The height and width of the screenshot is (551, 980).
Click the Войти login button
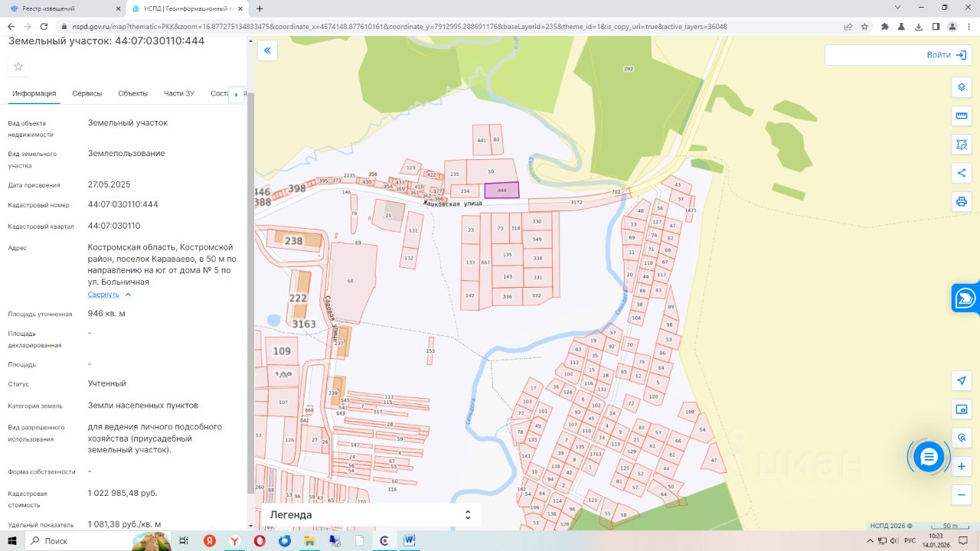[946, 55]
